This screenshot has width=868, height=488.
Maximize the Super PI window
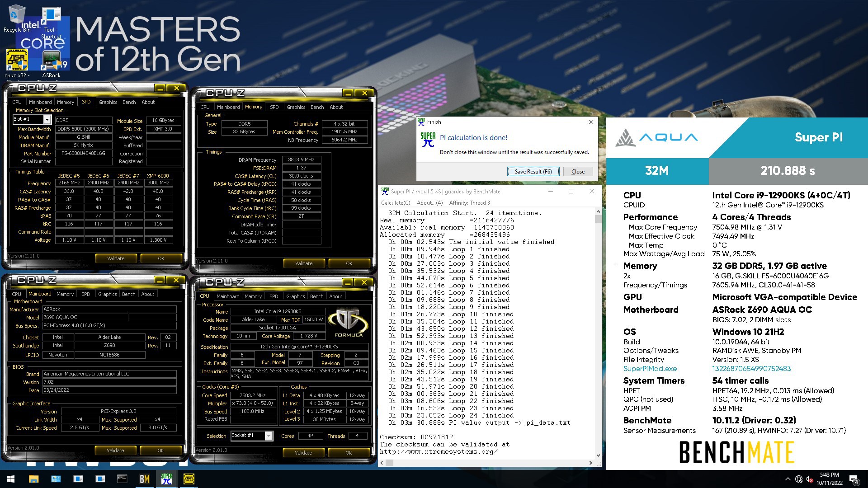571,191
